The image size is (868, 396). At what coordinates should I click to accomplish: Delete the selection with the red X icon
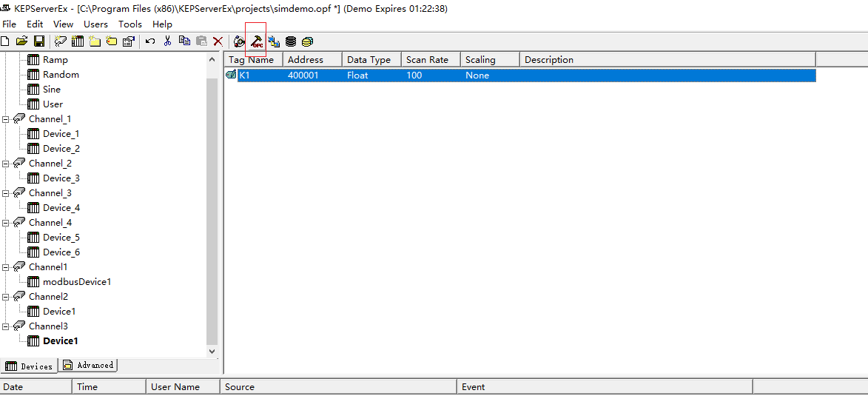[218, 41]
